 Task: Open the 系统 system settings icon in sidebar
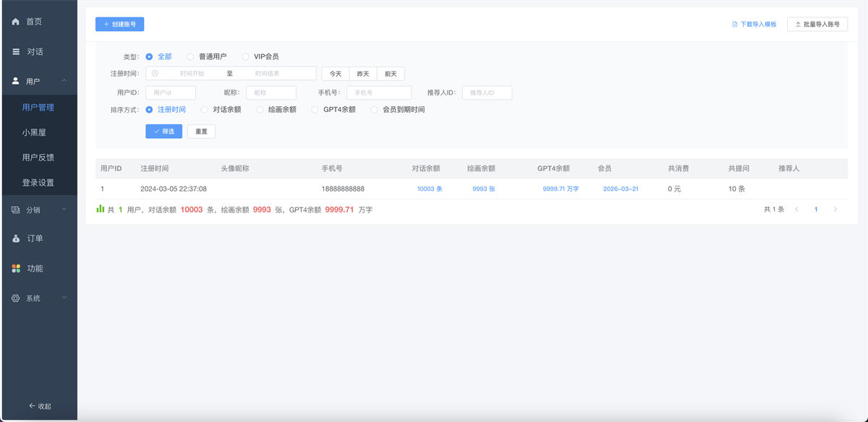[14, 298]
